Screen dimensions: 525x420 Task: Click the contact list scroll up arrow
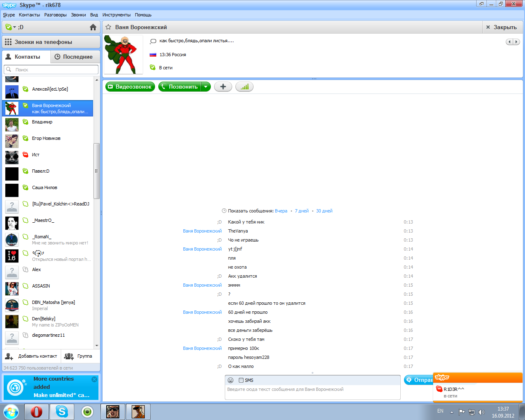97,80
